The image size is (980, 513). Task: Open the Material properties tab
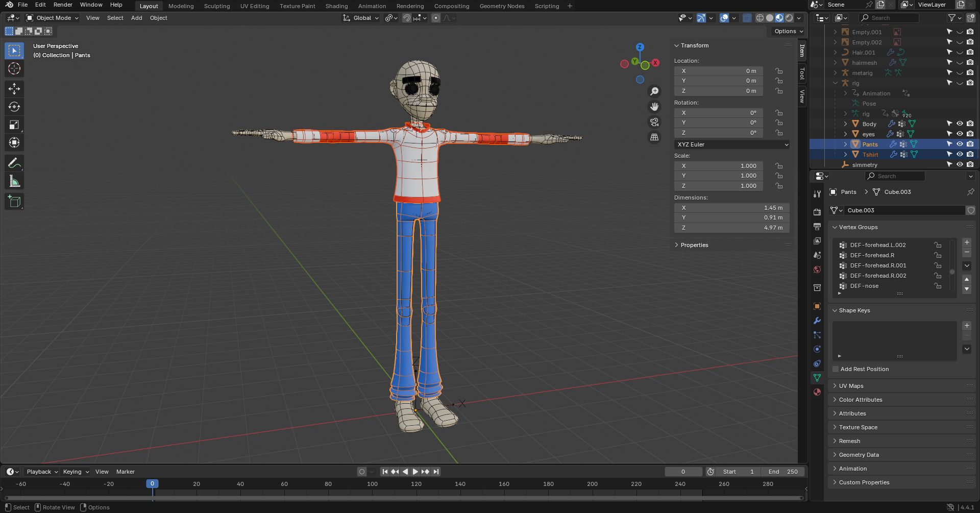tap(817, 392)
